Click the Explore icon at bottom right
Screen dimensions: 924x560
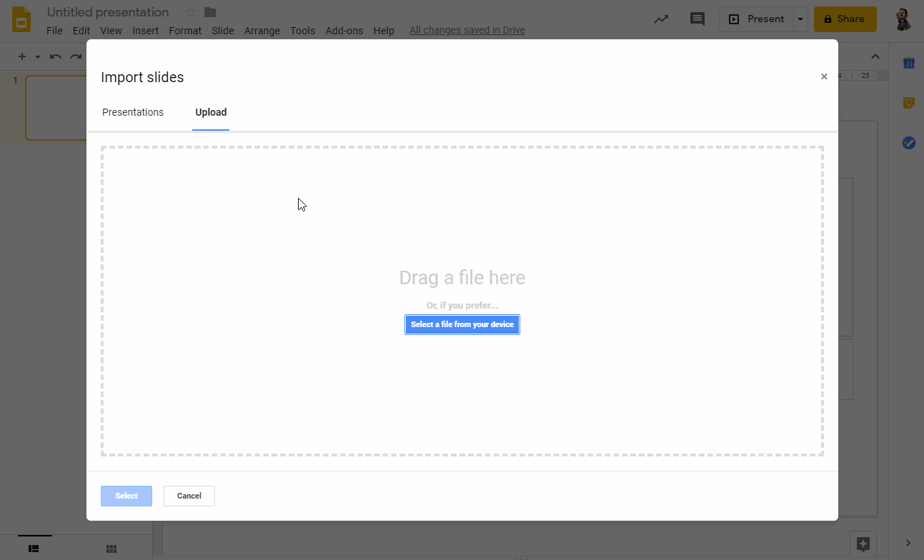coord(863,544)
